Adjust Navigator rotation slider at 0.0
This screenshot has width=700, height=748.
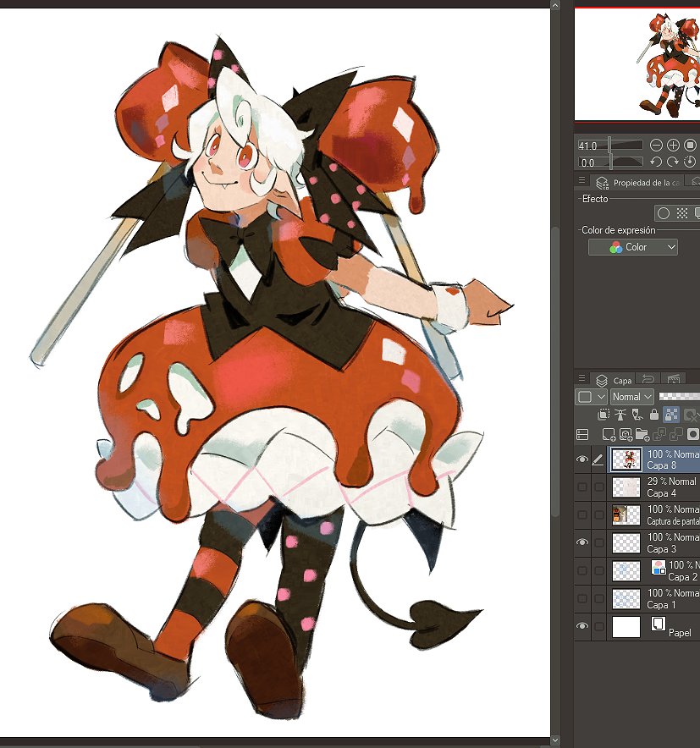tap(610, 162)
